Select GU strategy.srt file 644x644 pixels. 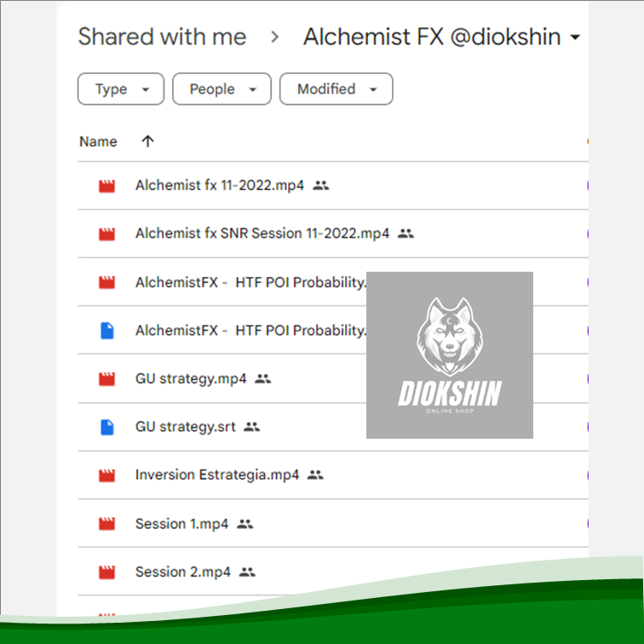186,427
